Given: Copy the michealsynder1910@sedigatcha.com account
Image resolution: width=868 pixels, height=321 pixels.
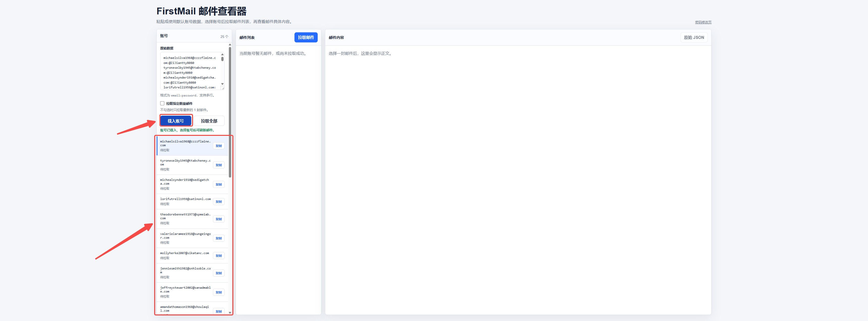Looking at the screenshot, I should pyautogui.click(x=219, y=184).
